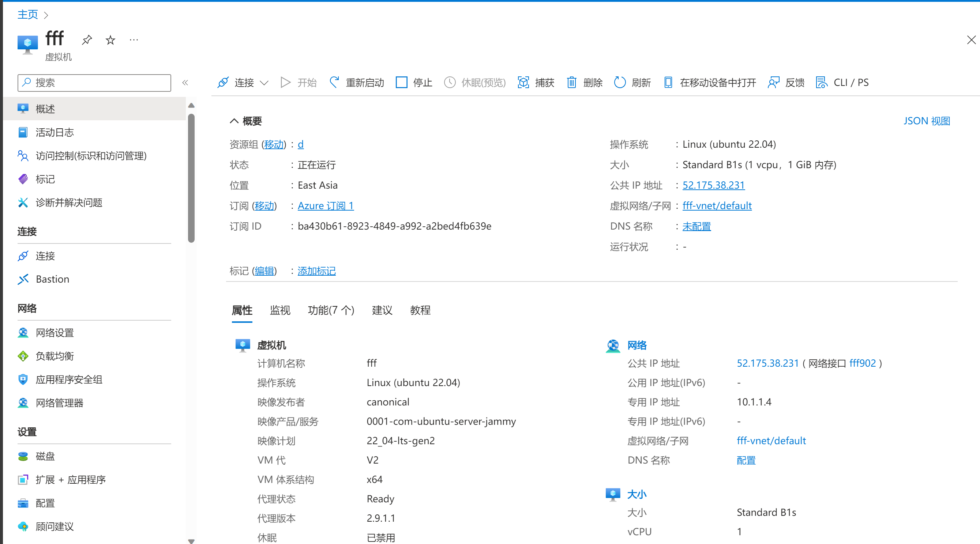Click 移动 next to 订阅
980x544 pixels.
tap(264, 206)
